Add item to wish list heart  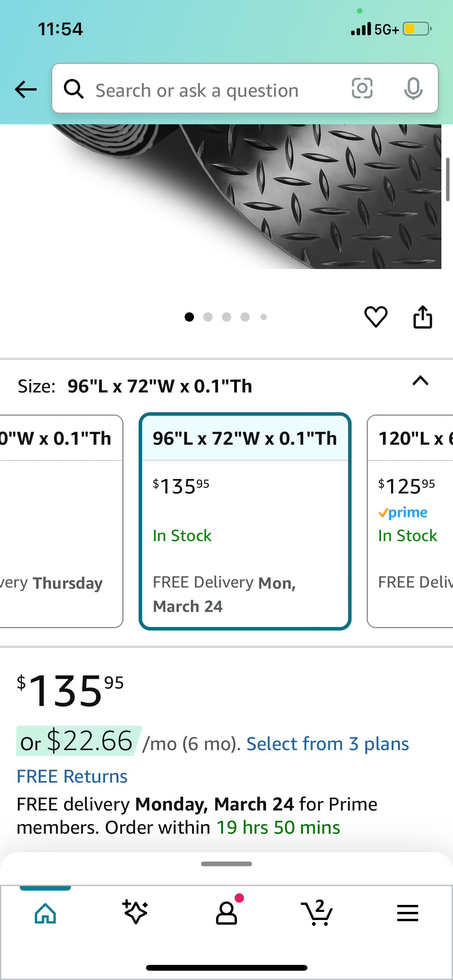click(376, 317)
